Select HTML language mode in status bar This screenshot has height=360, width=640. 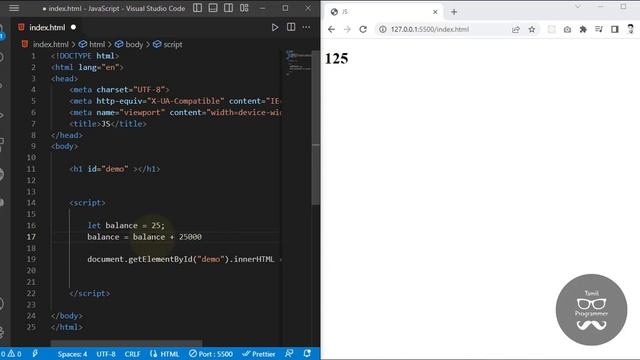point(164,354)
